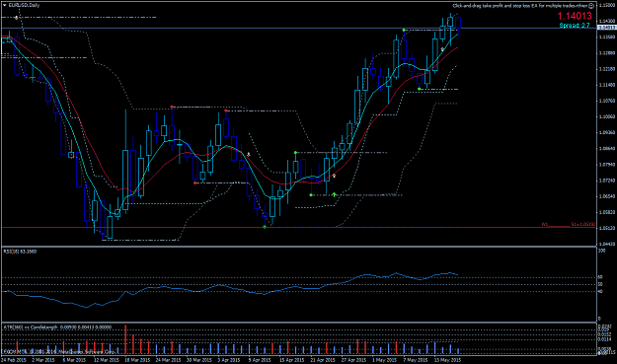This screenshot has height=364, width=617.
Task: Click the ATR vs CandleLength indicator label
Action: click(x=57, y=327)
